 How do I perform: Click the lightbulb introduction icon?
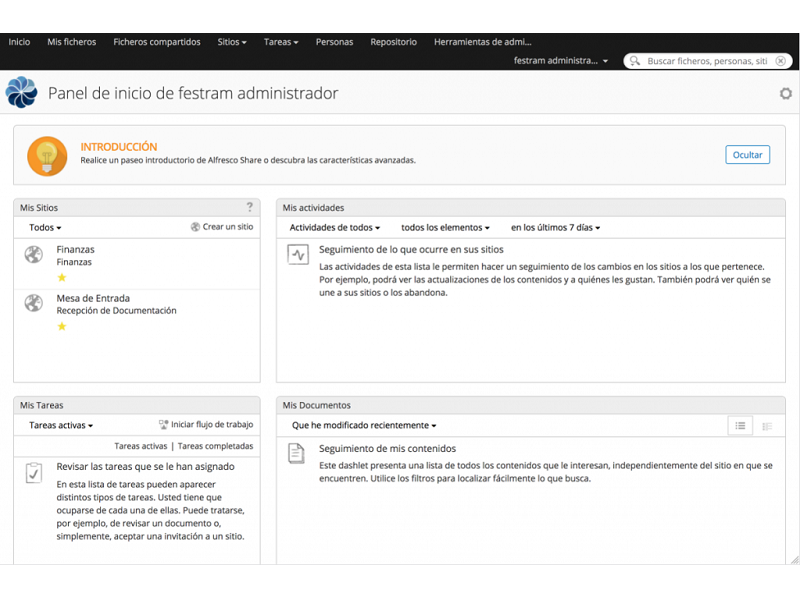point(47,156)
